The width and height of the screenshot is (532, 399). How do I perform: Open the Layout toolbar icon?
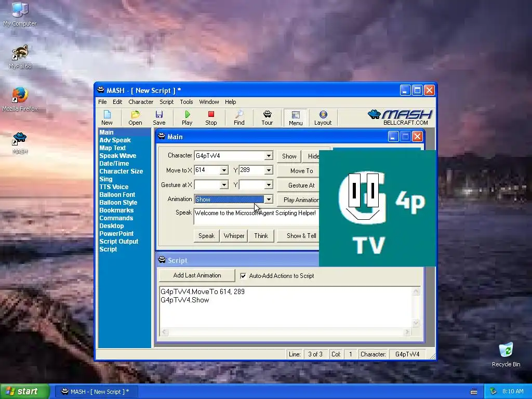tap(323, 118)
